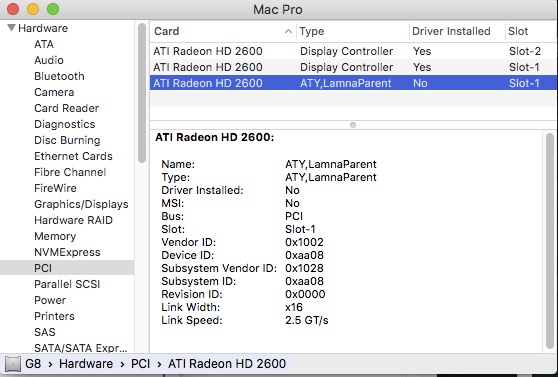Click Vendor ID value 0x1002
The height and width of the screenshot is (377, 558).
(x=304, y=242)
